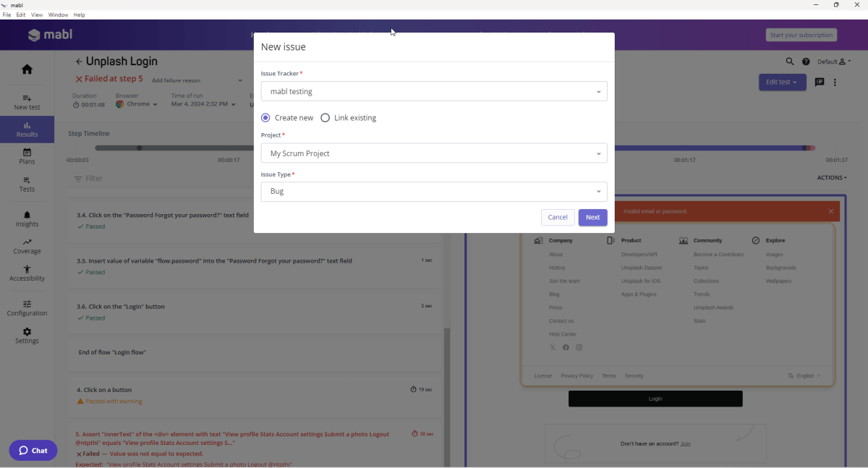
Task: Change the Issue Type from Bug
Action: point(434,191)
